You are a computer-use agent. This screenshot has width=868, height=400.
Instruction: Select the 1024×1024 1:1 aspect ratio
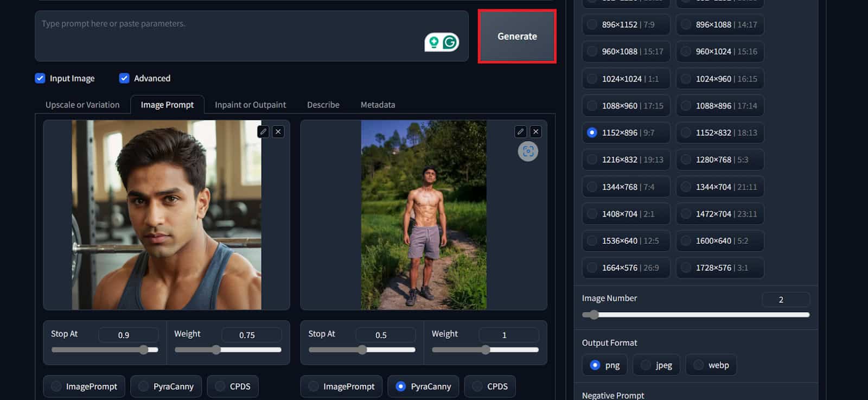pos(592,79)
